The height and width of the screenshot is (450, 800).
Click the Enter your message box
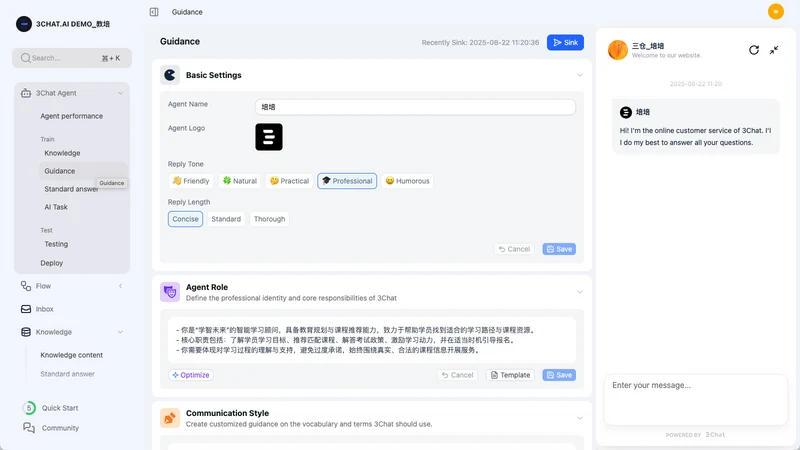coord(696,399)
